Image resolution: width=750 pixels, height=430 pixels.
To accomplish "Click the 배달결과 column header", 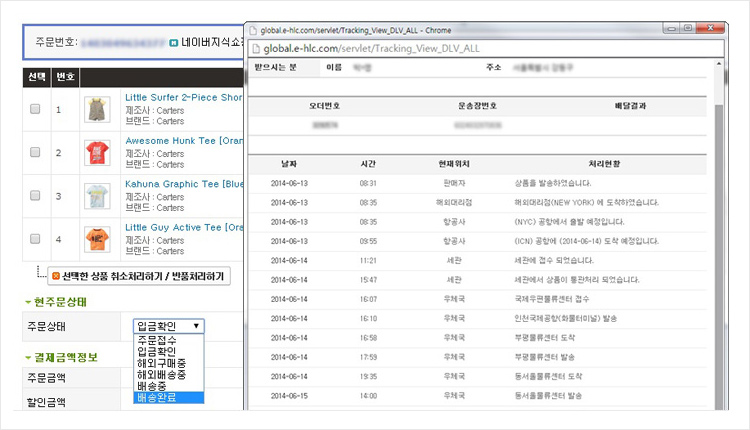I will point(630,106).
